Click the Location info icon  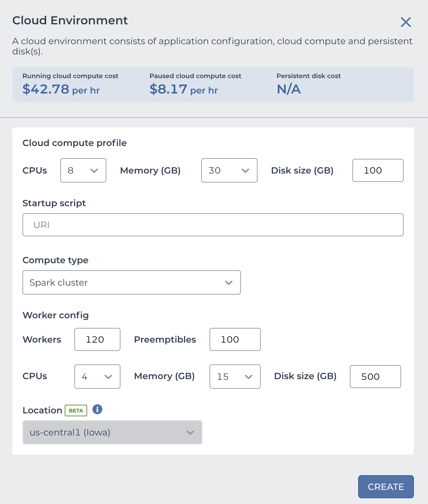tap(97, 409)
